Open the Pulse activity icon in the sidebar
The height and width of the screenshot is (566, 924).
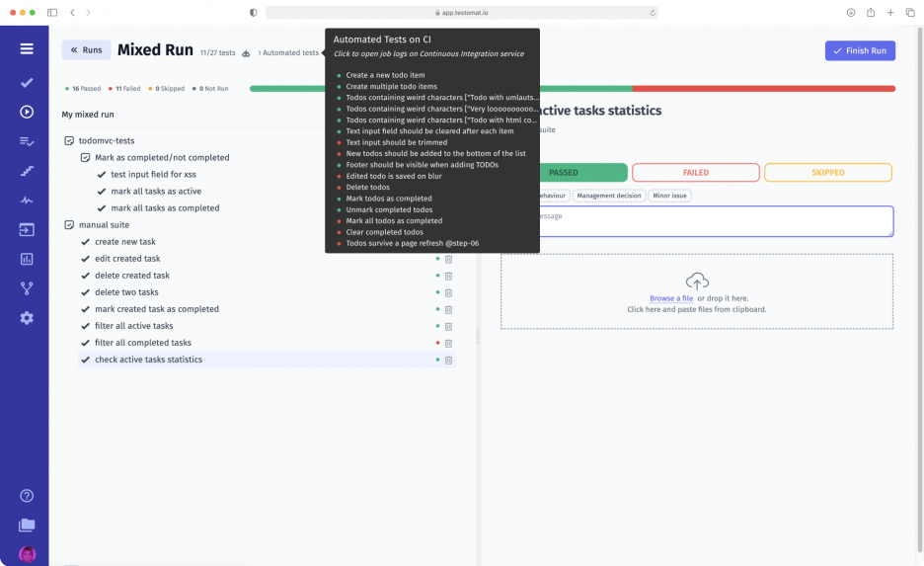27,201
